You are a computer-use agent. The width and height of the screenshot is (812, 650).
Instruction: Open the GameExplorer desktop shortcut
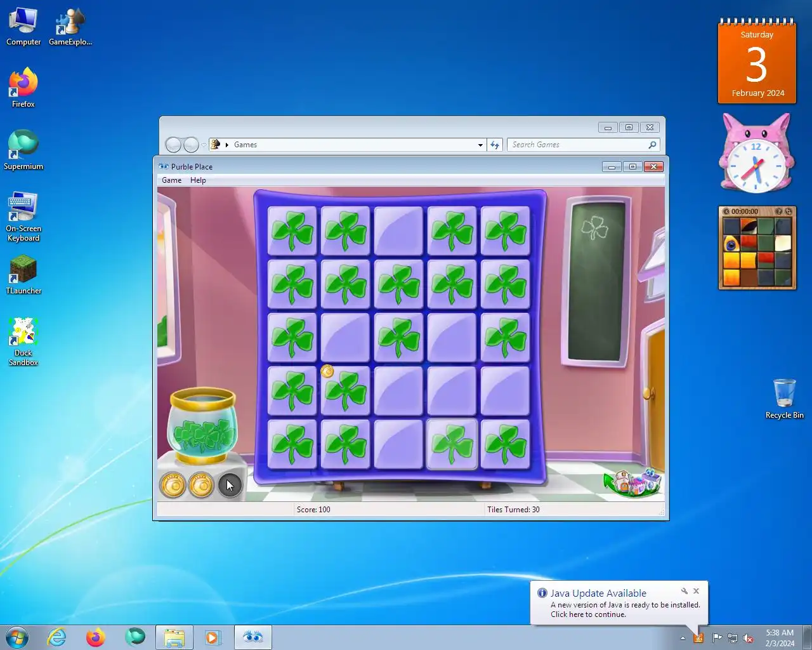coord(70,27)
